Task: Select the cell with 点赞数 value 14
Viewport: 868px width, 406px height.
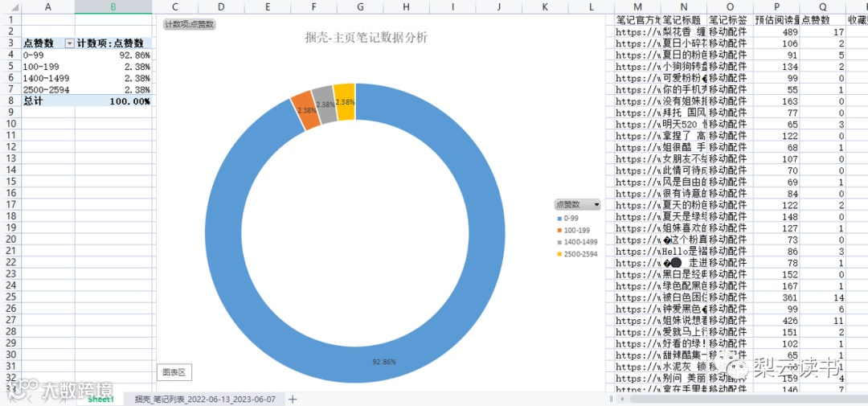Action: [823, 297]
